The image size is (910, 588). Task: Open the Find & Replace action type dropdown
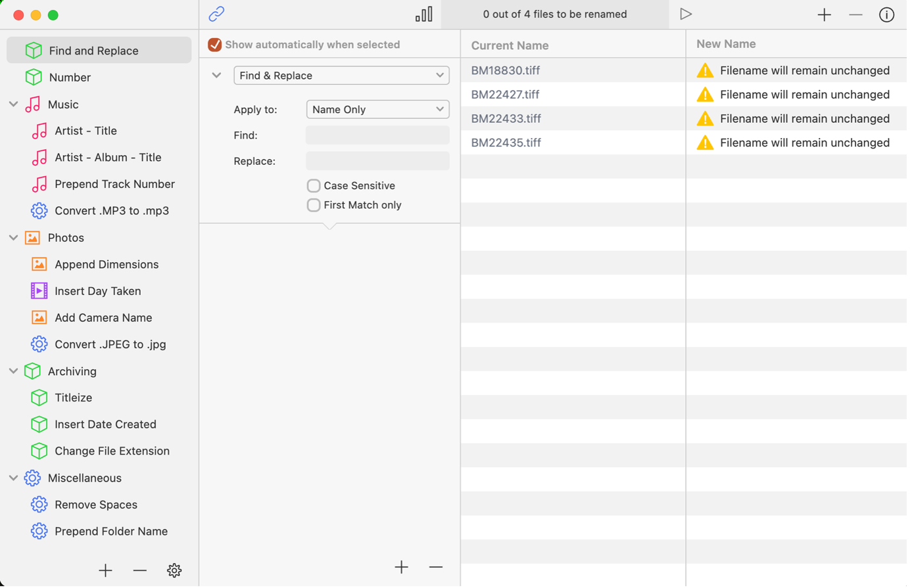(341, 76)
